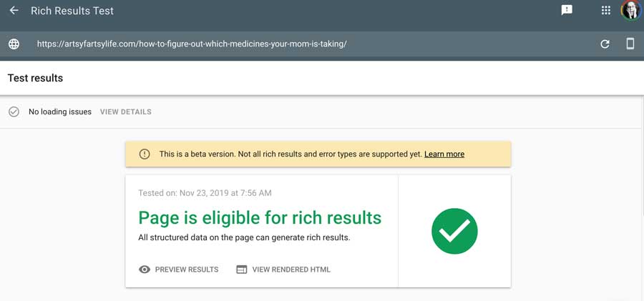Click the globe icon beside URL
644x301 pixels.
14,44
